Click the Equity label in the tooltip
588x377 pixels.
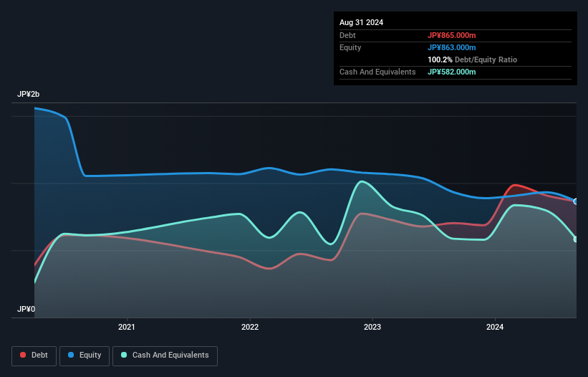tap(350, 47)
